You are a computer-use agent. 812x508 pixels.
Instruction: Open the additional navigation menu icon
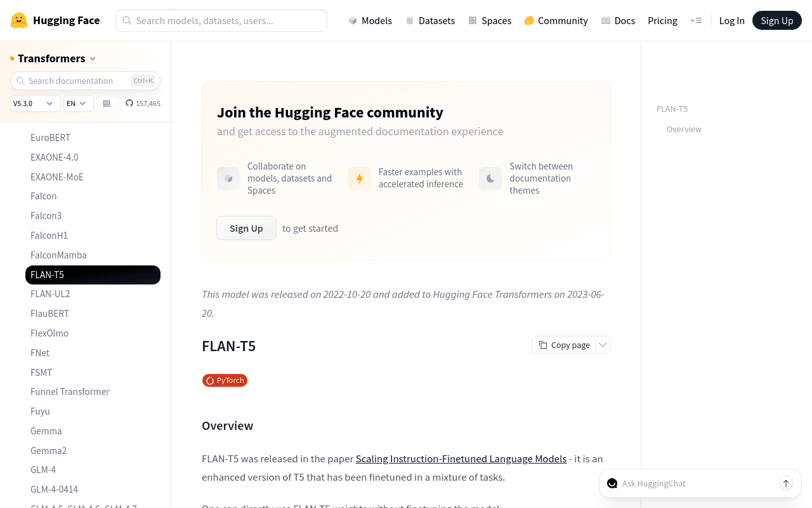[x=696, y=20]
